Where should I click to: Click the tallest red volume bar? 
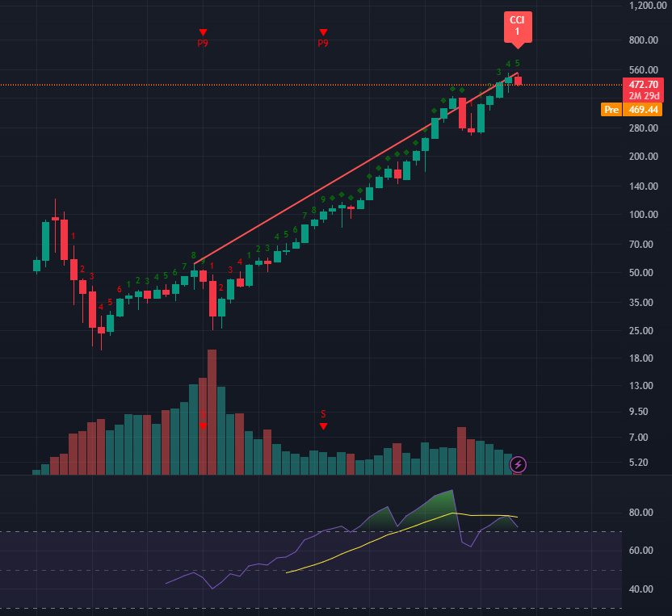coord(212,412)
